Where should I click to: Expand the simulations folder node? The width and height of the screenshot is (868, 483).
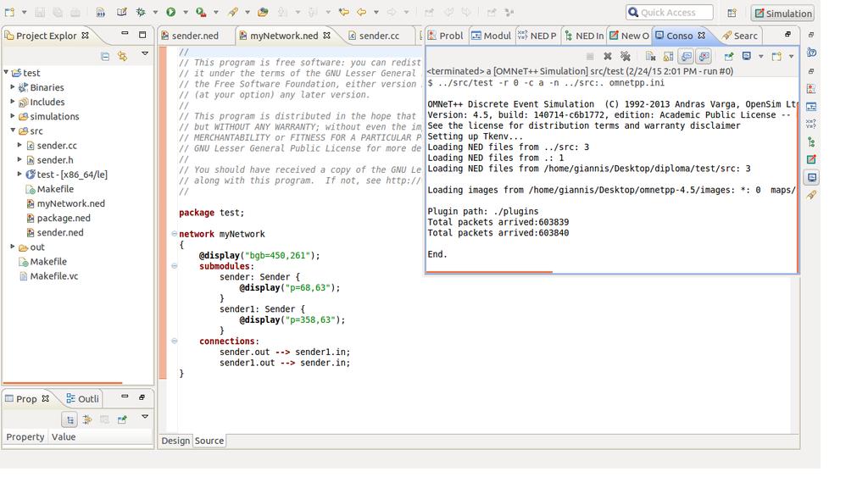click(x=12, y=115)
